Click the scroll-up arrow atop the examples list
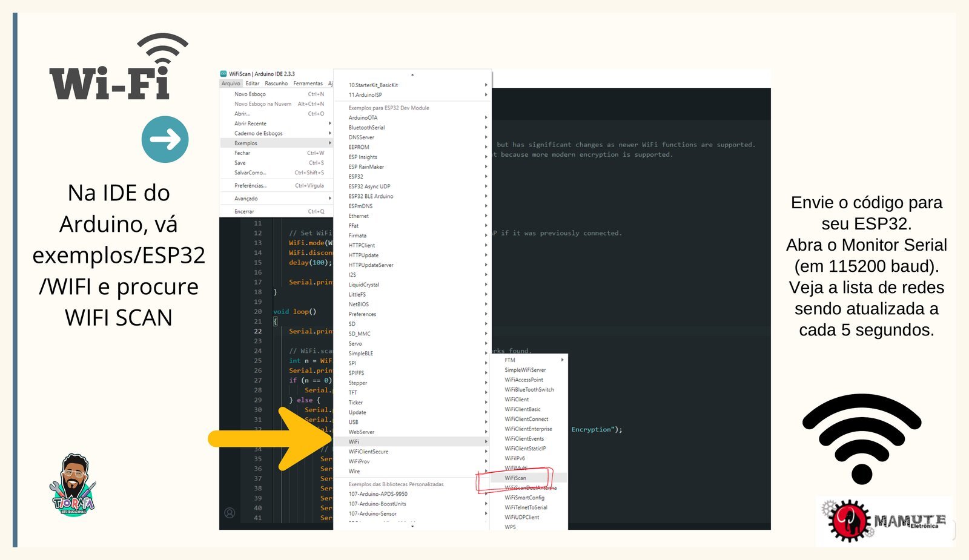The image size is (969, 560). (412, 75)
